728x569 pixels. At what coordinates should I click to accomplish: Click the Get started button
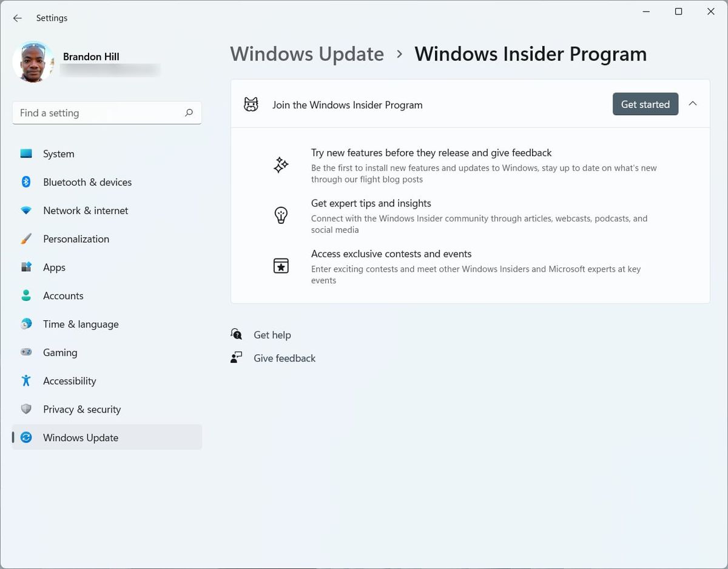645,104
